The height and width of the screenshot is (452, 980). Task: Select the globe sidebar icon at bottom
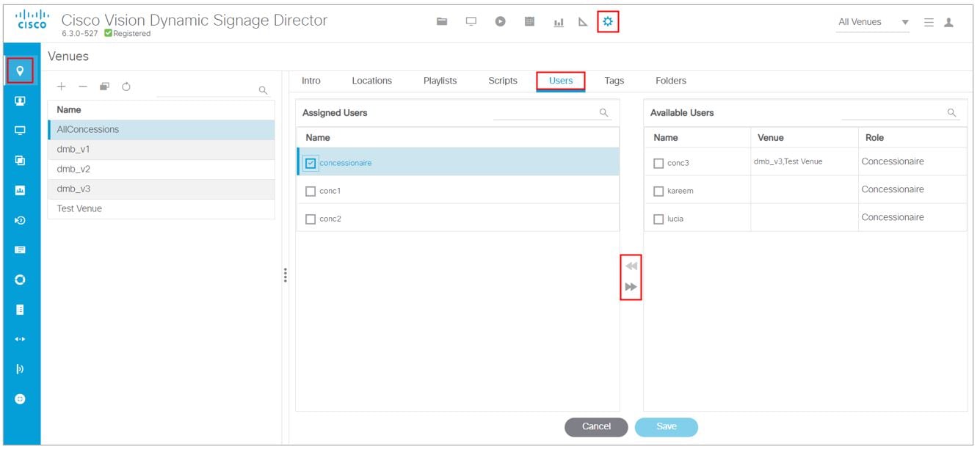pyautogui.click(x=20, y=398)
